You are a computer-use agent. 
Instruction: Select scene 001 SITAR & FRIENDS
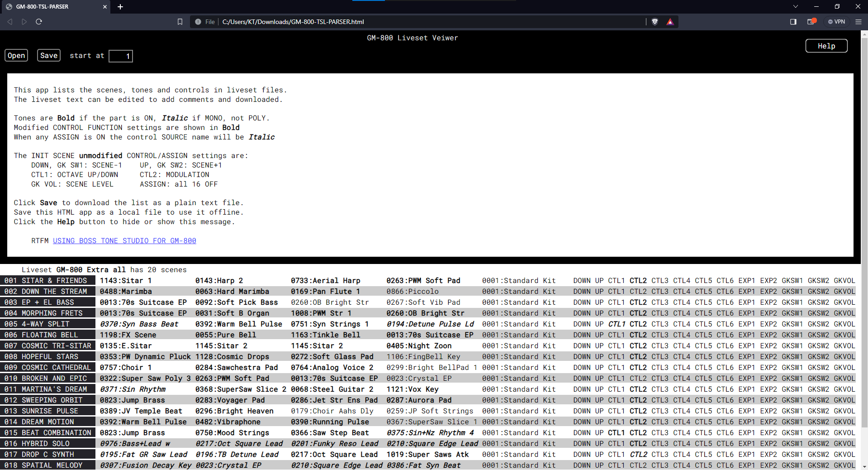(x=47, y=281)
